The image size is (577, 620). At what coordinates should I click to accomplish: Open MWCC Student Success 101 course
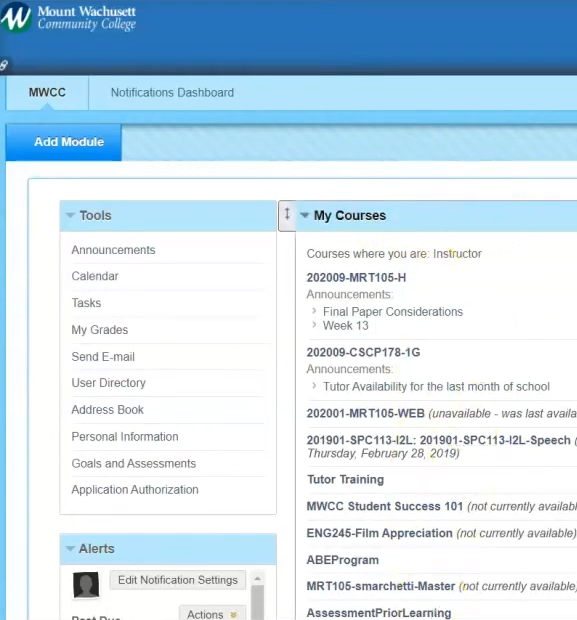(x=385, y=507)
